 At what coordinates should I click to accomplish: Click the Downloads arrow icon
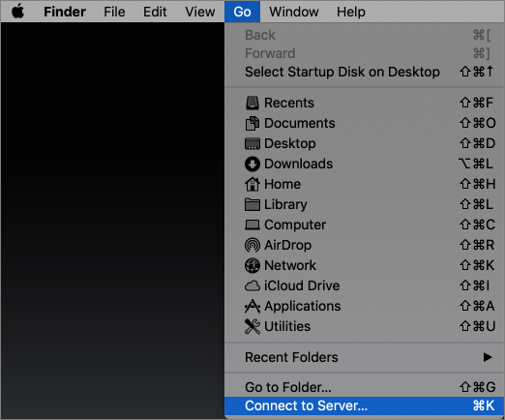[252, 164]
